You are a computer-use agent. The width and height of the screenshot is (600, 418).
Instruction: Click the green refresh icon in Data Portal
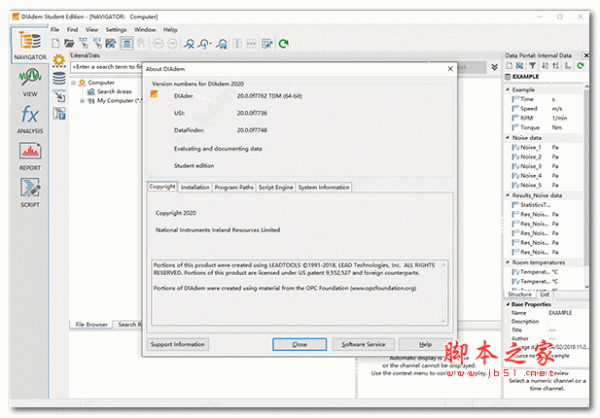coord(580,66)
